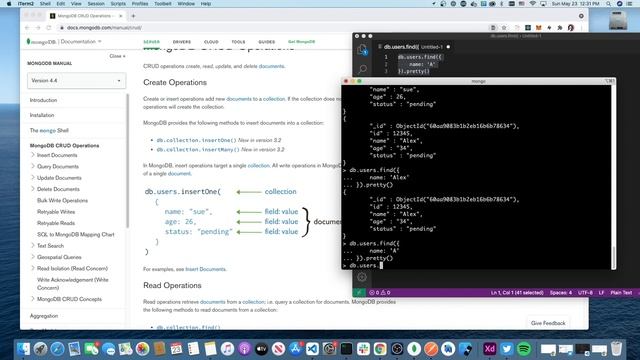Expand Insert Documents in sidebar
640x360 pixels.
tap(33, 155)
